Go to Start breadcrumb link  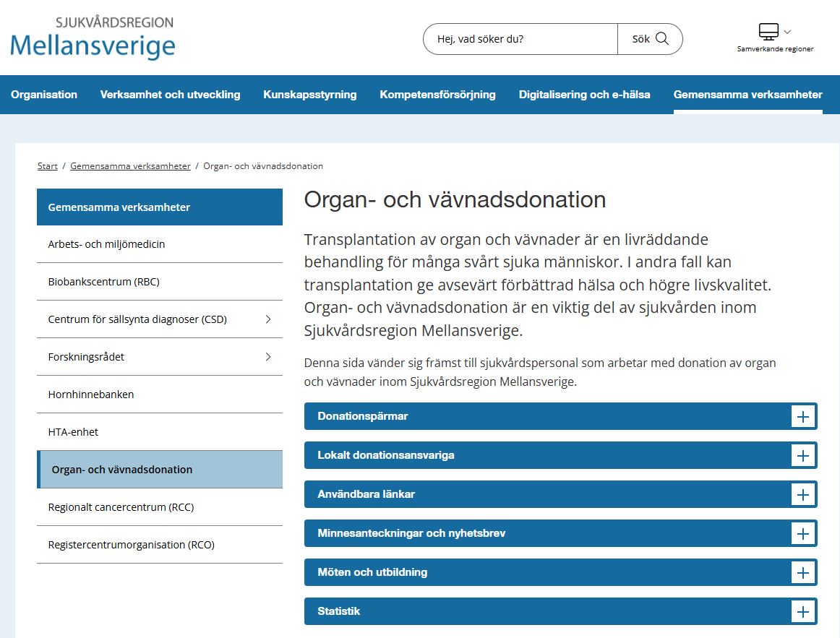point(47,166)
